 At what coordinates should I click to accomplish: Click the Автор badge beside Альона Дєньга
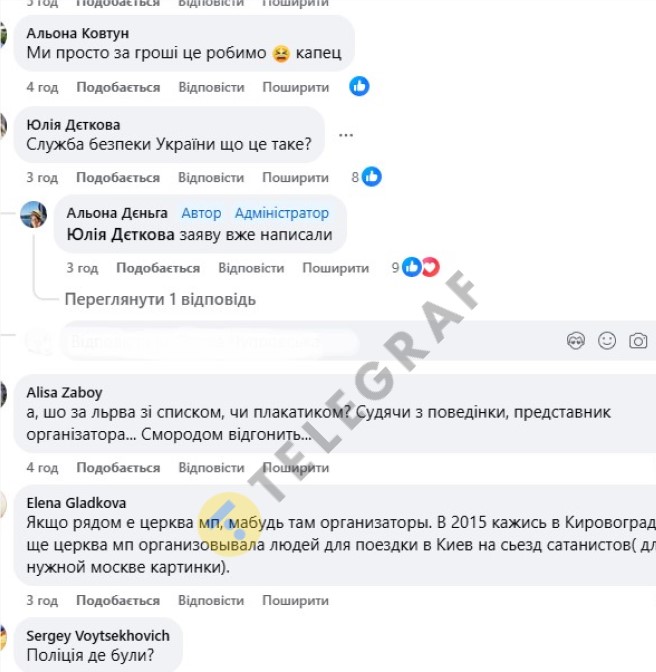[201, 213]
